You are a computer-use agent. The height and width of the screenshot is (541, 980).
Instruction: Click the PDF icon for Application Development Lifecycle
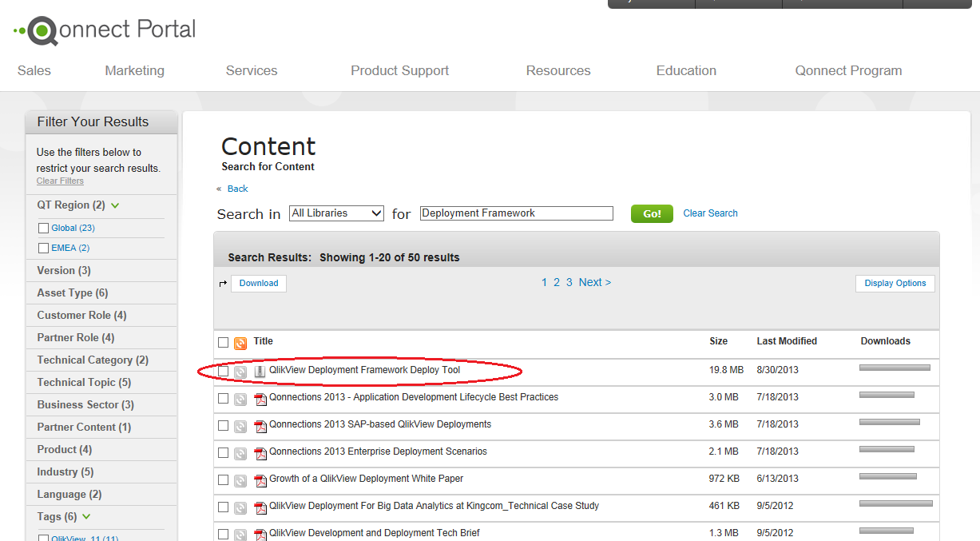(x=260, y=399)
